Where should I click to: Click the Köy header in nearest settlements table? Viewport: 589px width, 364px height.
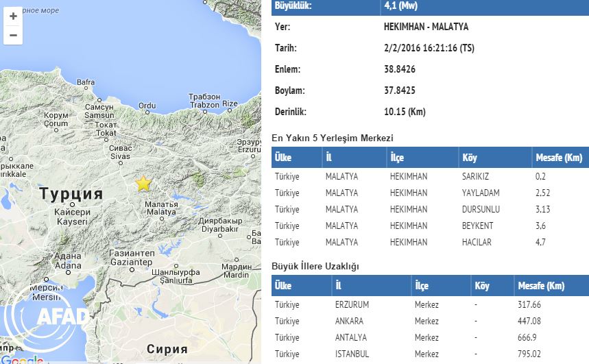point(470,158)
